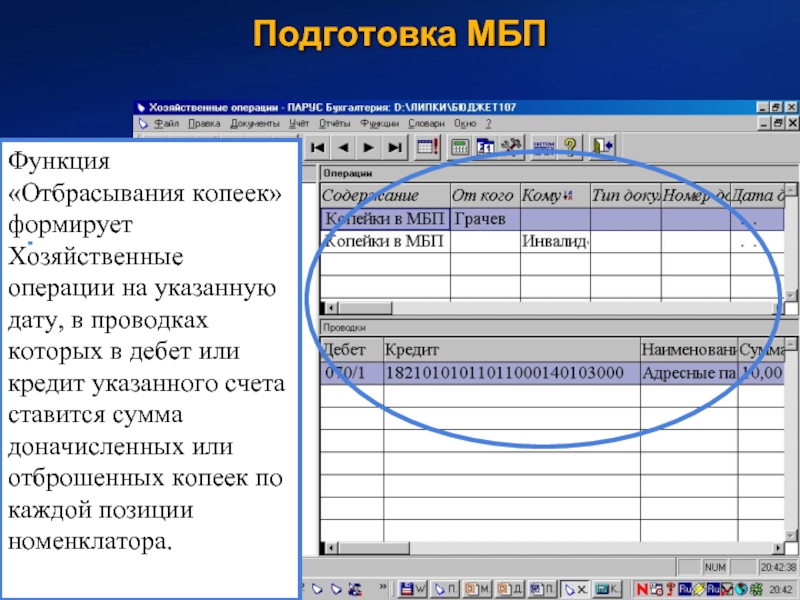
Task: Open the Файл menu
Action: [166, 124]
